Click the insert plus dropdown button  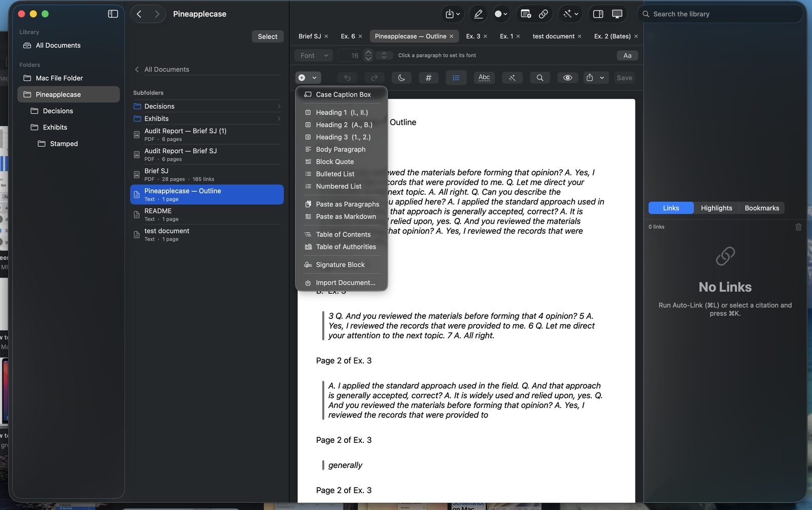(x=308, y=78)
